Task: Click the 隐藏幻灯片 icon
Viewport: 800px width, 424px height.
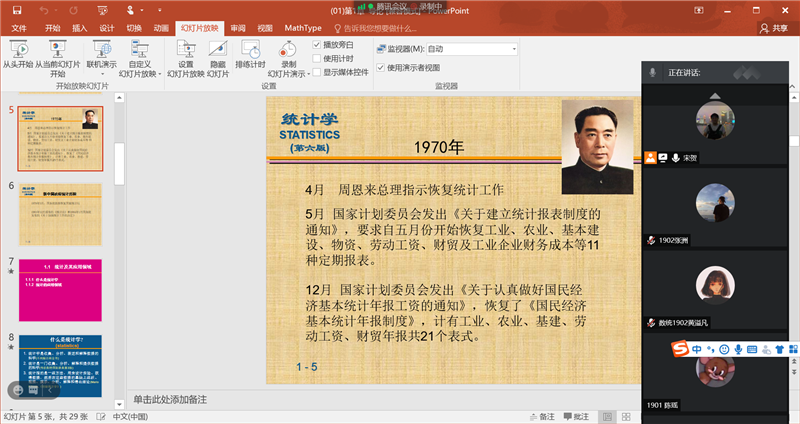Action: click(218, 49)
